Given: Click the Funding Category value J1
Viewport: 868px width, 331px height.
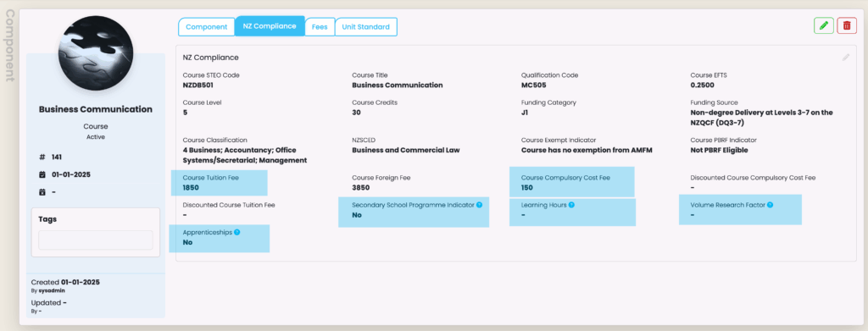Looking at the screenshot, I should (x=525, y=113).
